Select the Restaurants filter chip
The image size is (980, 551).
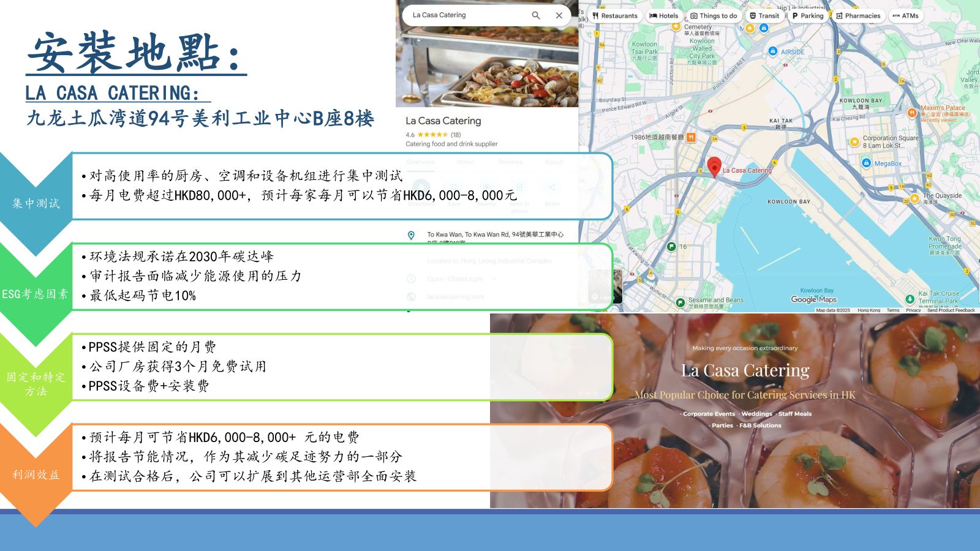coord(615,16)
